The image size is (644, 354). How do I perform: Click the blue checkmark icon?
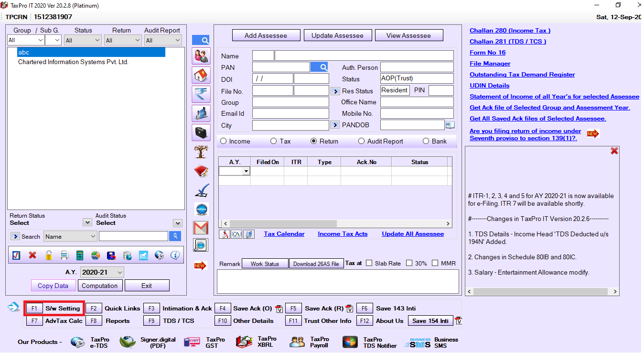point(201,190)
